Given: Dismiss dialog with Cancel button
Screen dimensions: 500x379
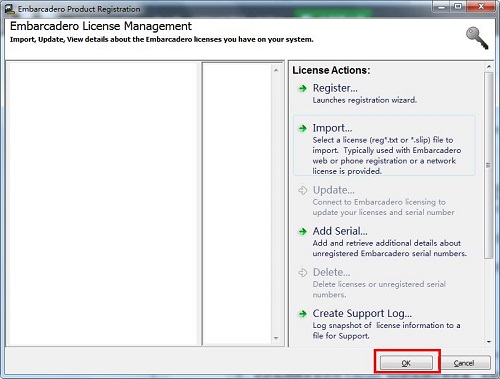Looking at the screenshot, I should click(464, 363).
